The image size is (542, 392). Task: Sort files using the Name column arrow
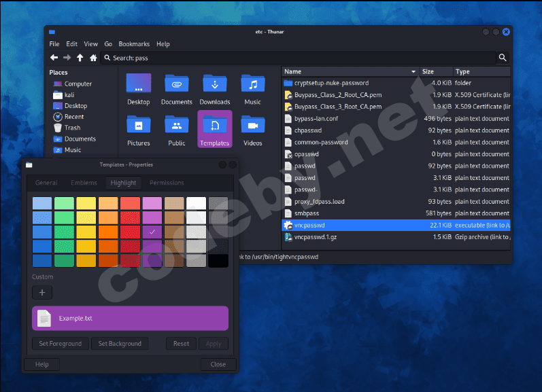click(x=413, y=71)
